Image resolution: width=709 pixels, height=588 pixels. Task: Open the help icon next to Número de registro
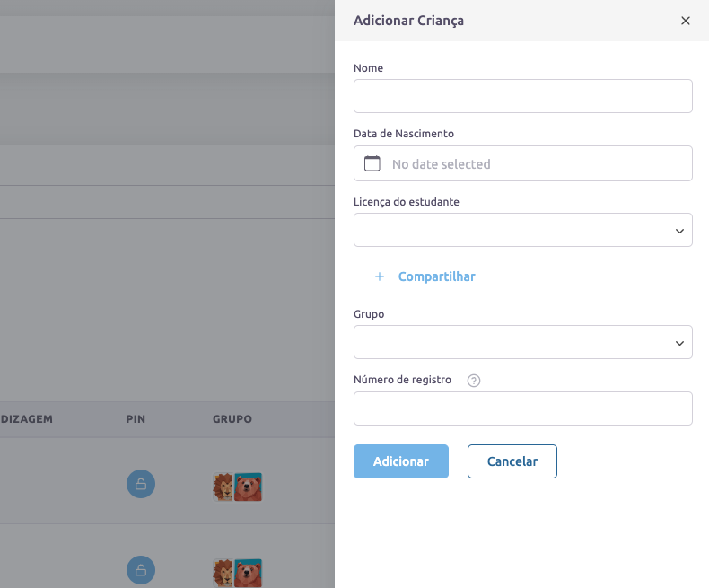[474, 380]
